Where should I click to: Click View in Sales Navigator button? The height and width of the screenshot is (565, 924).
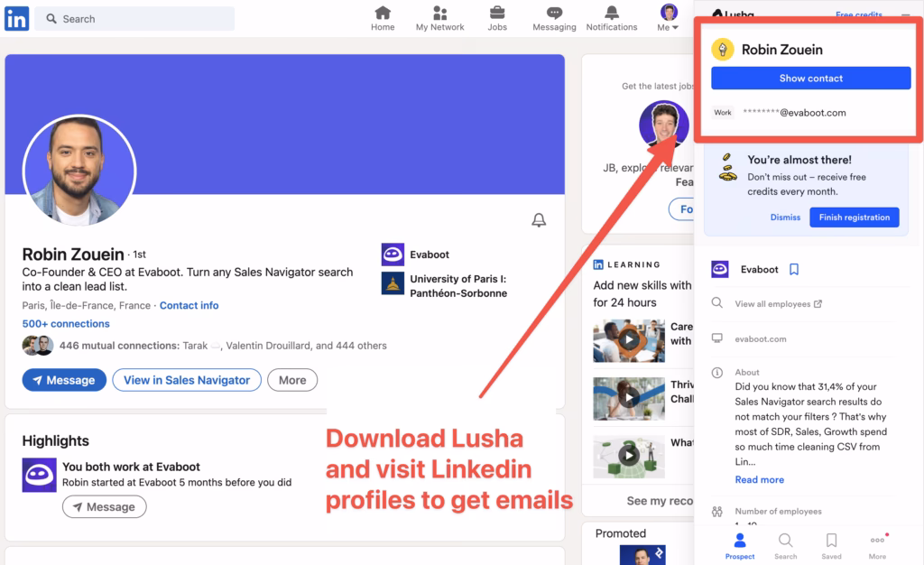point(187,380)
